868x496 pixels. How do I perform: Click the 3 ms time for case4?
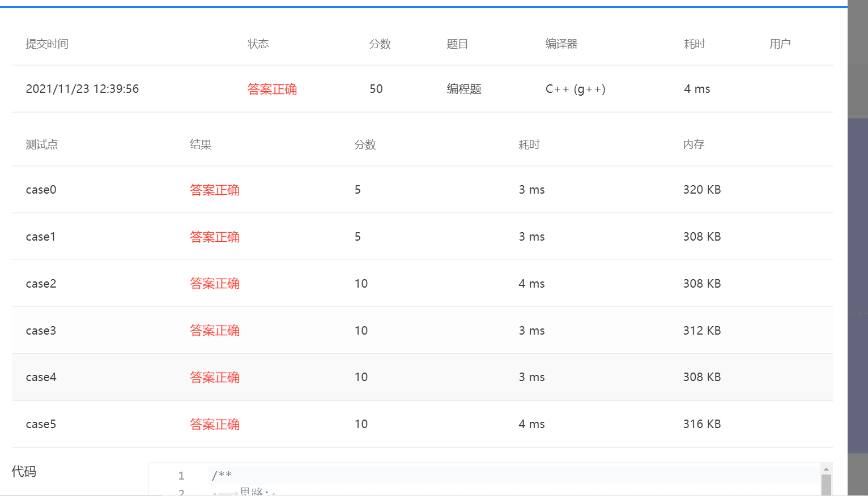pos(531,377)
